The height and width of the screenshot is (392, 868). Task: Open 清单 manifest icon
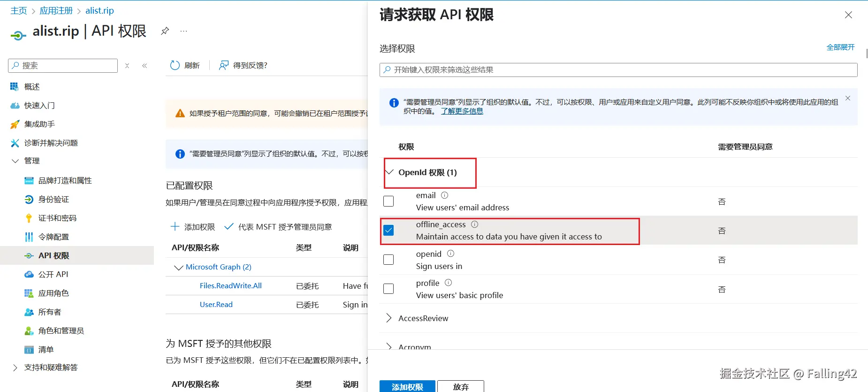29,349
